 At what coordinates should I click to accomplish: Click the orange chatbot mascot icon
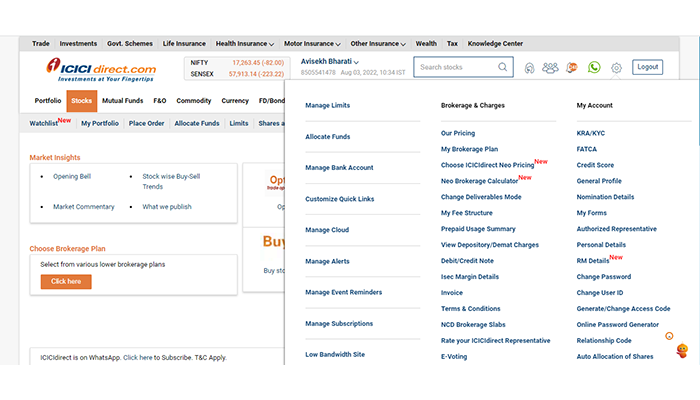click(682, 351)
